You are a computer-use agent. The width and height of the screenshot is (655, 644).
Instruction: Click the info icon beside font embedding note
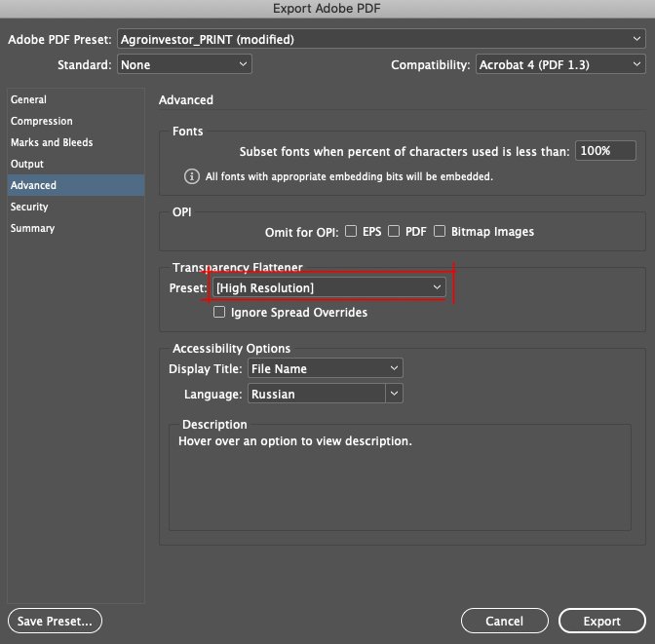(x=192, y=177)
